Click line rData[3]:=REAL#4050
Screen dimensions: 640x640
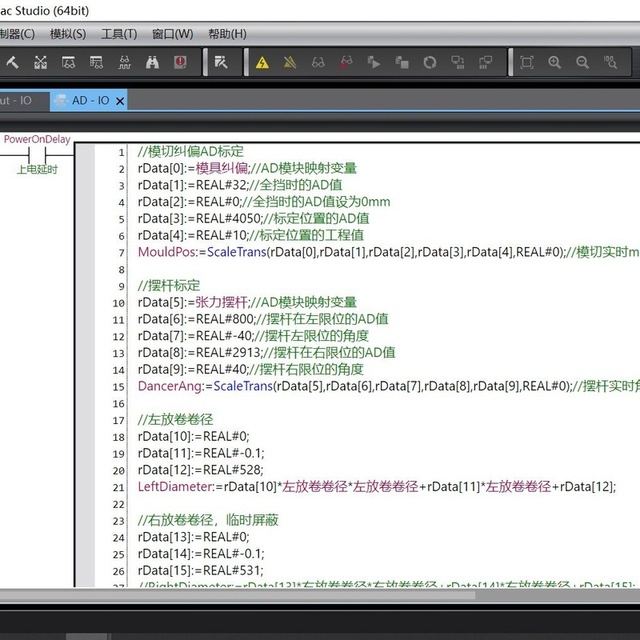253,218
